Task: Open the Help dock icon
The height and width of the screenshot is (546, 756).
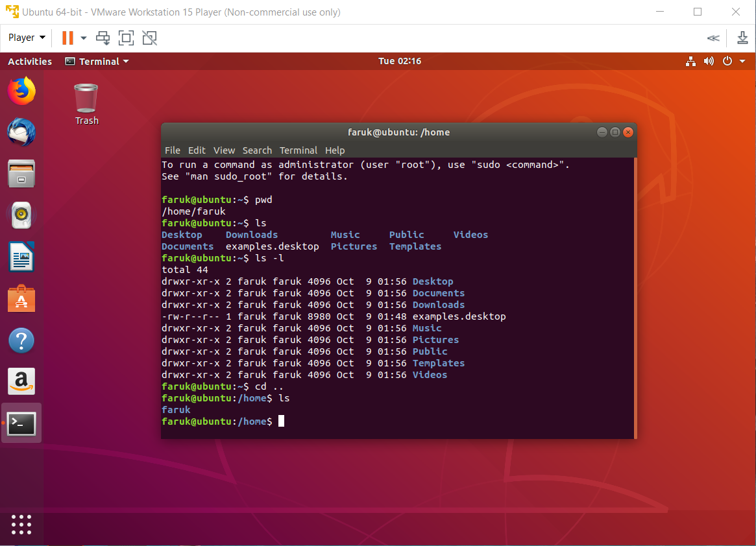Action: (x=21, y=340)
